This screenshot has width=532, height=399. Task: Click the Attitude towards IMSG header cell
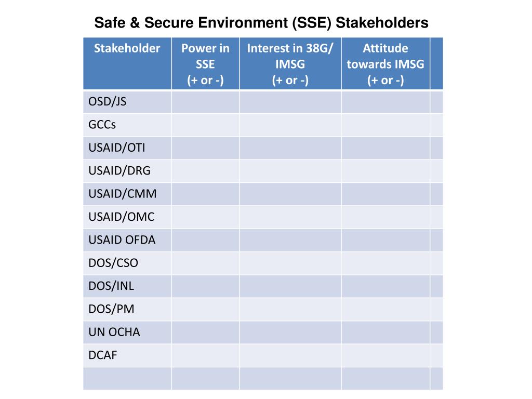[x=385, y=63]
